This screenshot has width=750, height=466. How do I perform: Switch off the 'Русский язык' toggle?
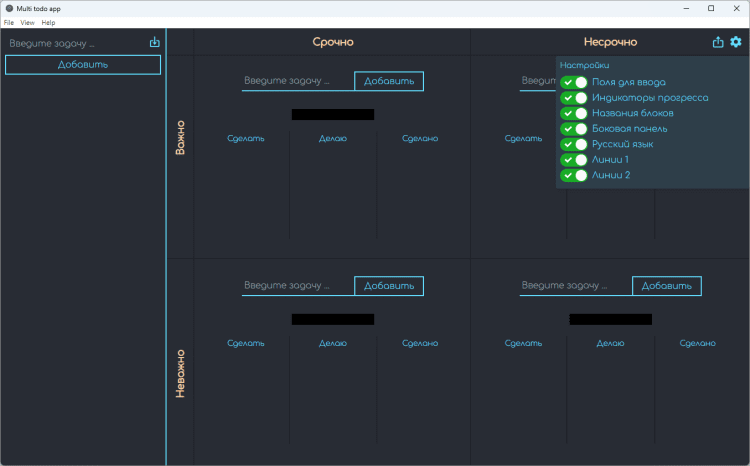[574, 144]
